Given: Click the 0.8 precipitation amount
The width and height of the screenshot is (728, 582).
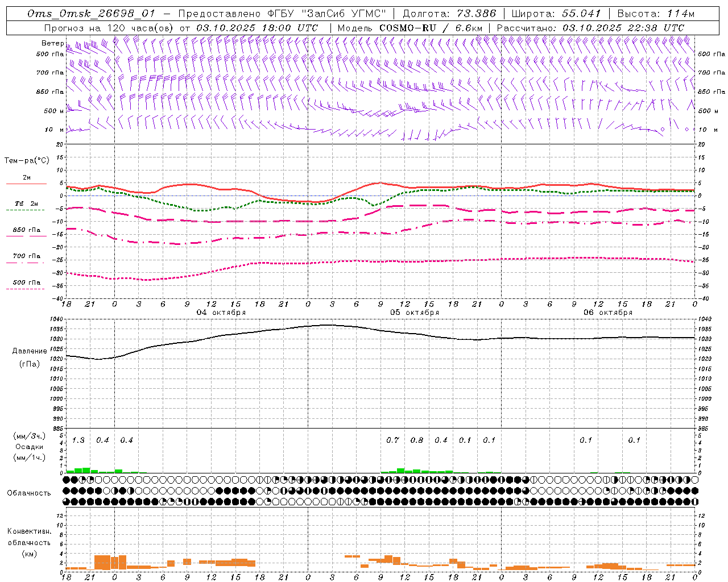Looking at the screenshot, I should [x=417, y=440].
